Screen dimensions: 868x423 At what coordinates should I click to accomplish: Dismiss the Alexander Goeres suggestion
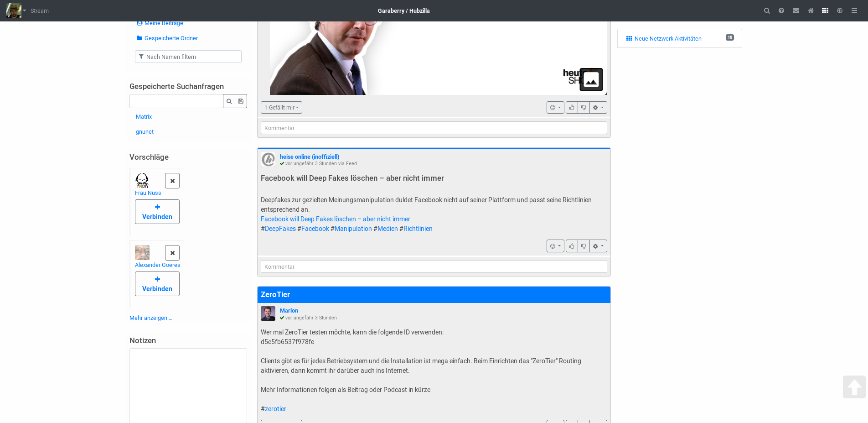coord(172,253)
